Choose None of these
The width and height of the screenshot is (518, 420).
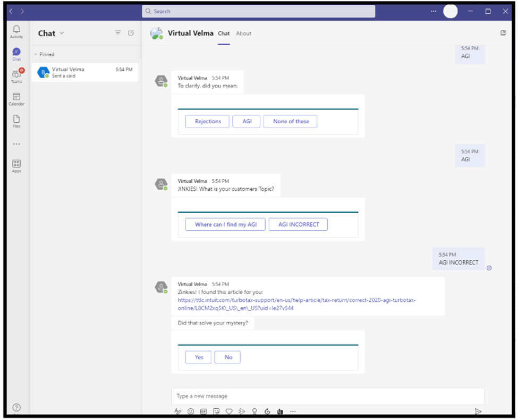(x=291, y=121)
